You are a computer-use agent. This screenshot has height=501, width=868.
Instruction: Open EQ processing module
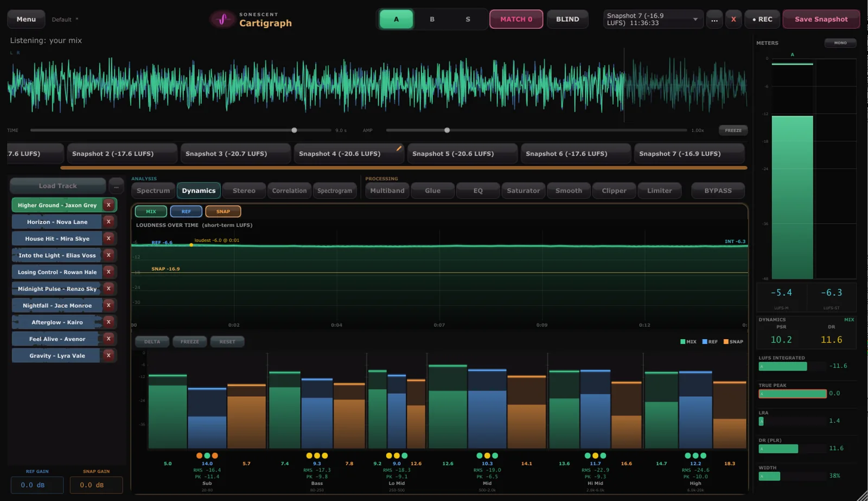478,191
